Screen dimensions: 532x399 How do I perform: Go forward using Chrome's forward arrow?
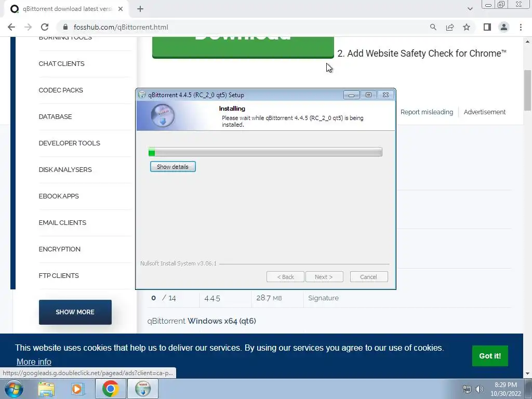[x=28, y=27]
